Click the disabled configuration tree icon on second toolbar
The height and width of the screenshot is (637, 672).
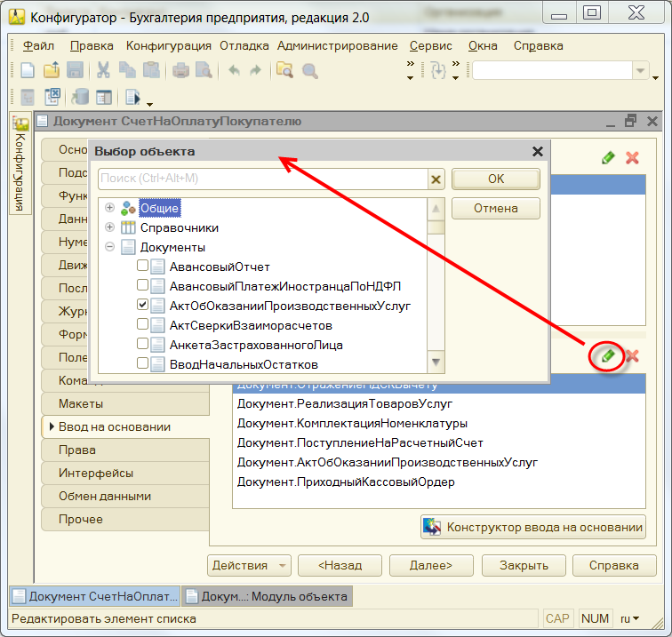(x=28, y=97)
